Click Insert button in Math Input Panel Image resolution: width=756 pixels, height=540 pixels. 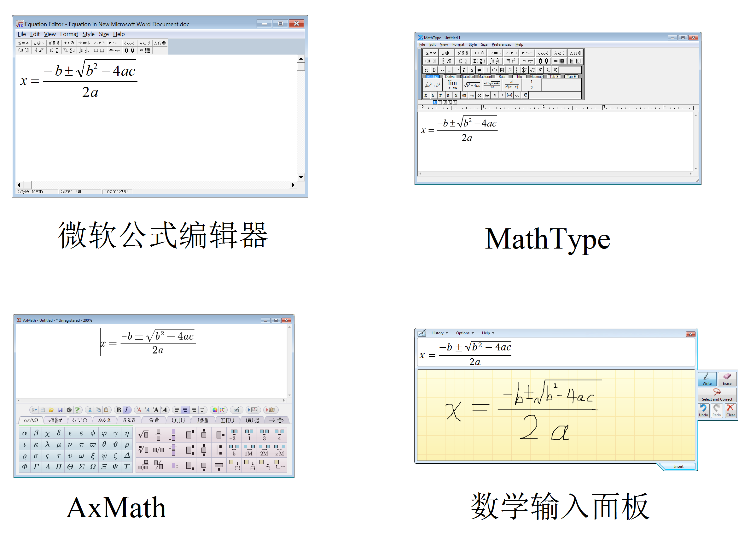coord(678,467)
